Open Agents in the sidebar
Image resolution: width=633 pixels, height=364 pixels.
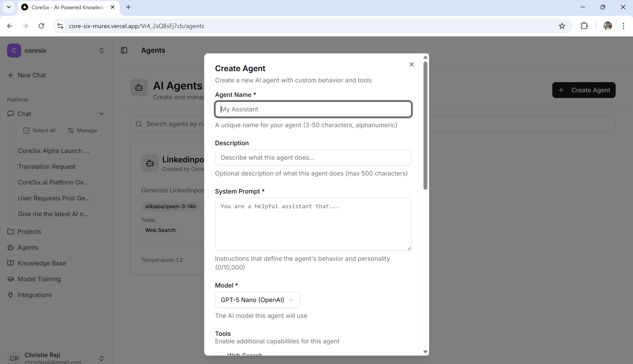click(27, 247)
